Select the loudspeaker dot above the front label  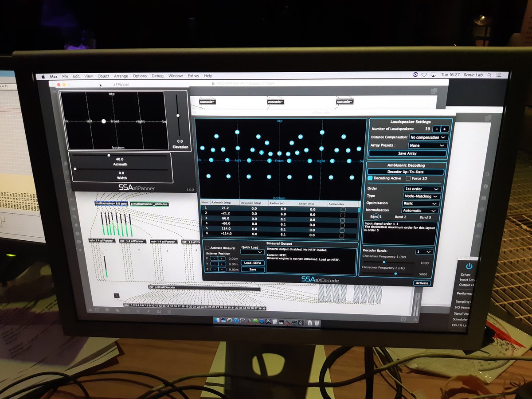tap(280, 153)
